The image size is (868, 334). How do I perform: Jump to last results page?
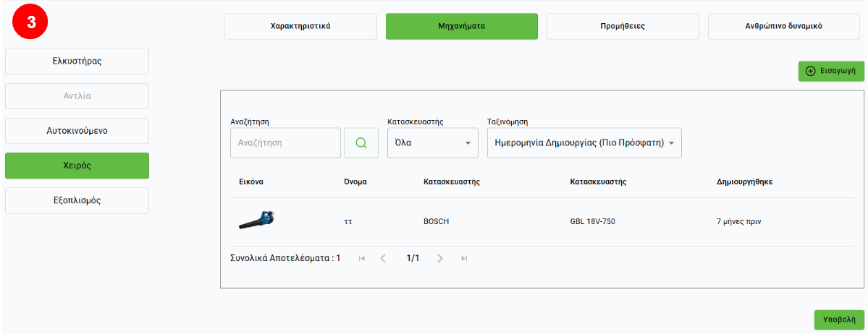coord(464,258)
